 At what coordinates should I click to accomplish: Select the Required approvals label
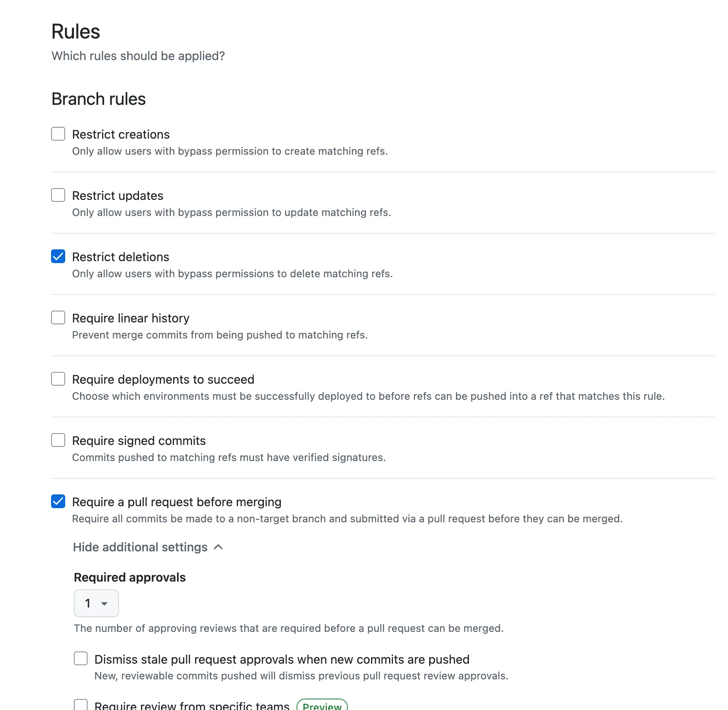(130, 577)
